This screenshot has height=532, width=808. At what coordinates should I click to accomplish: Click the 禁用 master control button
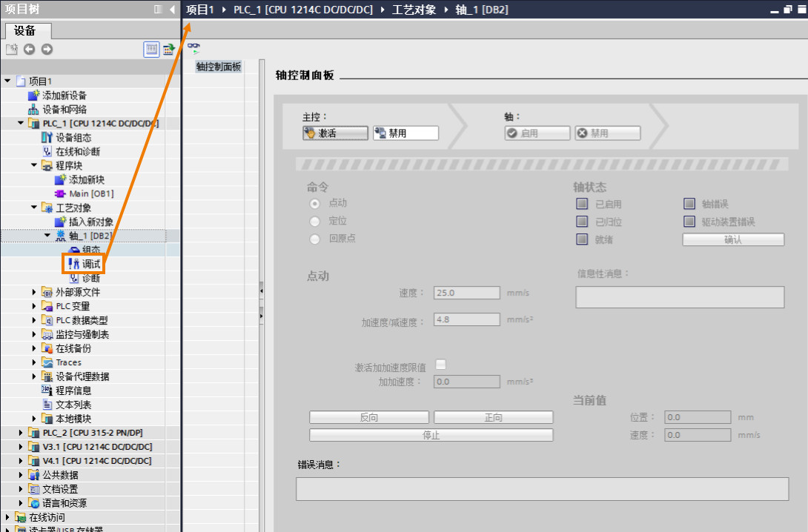tap(405, 133)
